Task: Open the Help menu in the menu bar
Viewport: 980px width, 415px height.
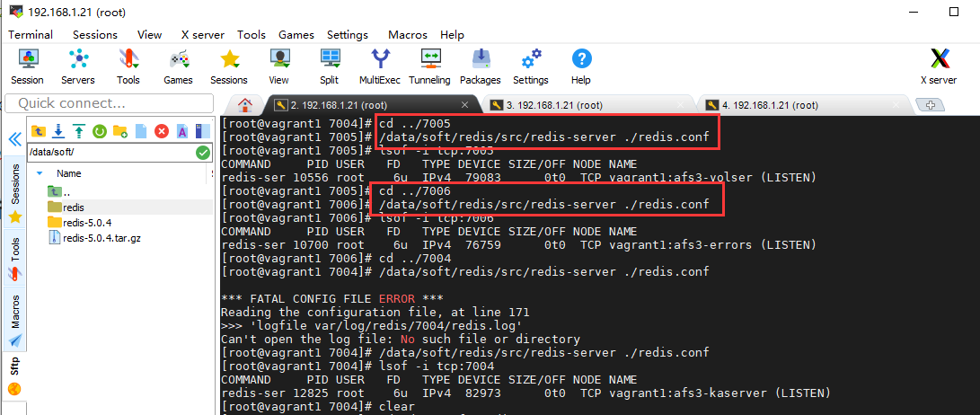Action: point(452,35)
